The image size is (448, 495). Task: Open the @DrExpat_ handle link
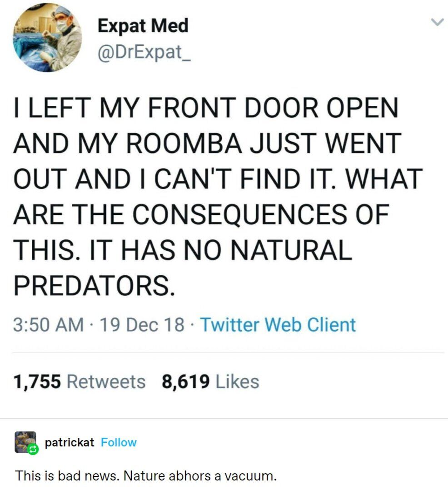tap(144, 52)
